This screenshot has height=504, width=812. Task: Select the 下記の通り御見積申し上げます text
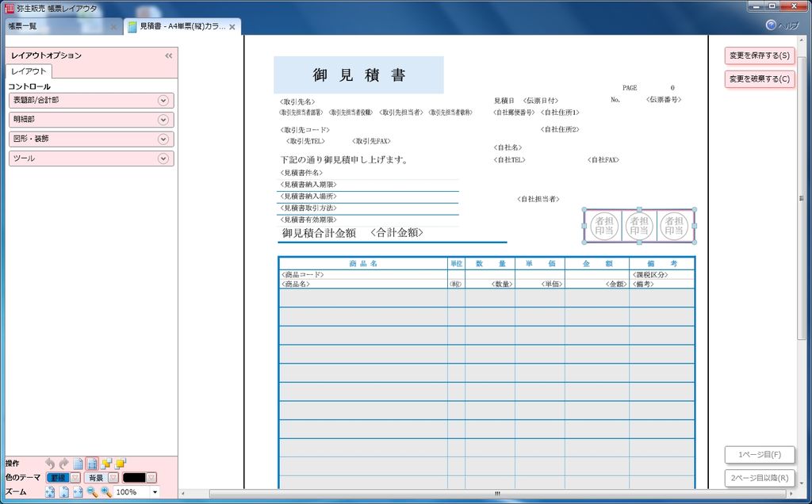click(x=344, y=160)
